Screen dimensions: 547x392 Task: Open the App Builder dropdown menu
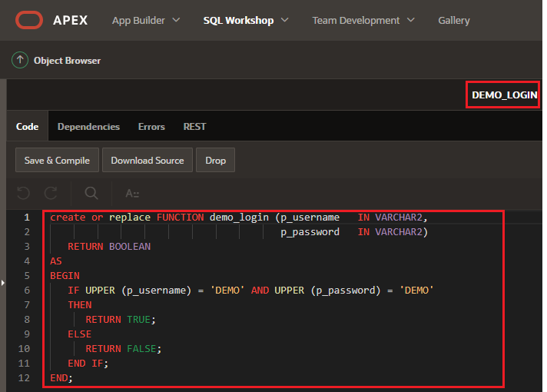tap(146, 20)
